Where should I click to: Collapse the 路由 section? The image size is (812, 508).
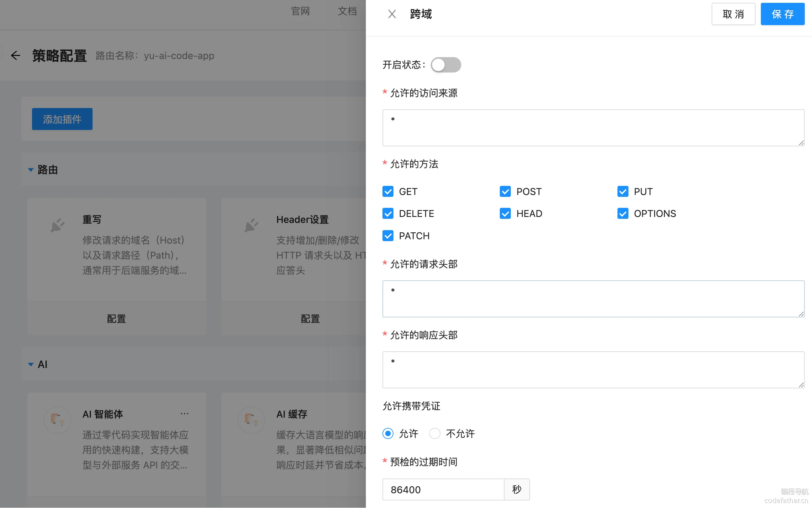(30, 170)
